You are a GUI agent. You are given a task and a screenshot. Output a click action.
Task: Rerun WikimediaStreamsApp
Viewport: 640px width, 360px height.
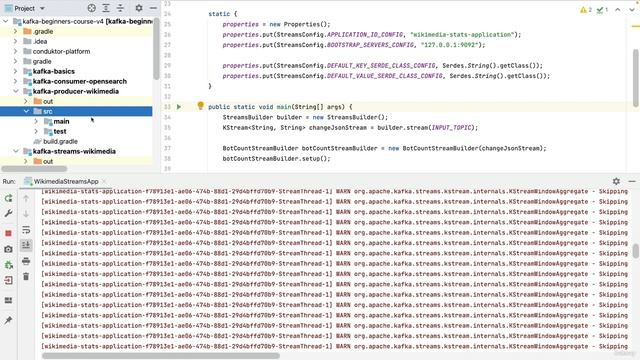pos(8,198)
